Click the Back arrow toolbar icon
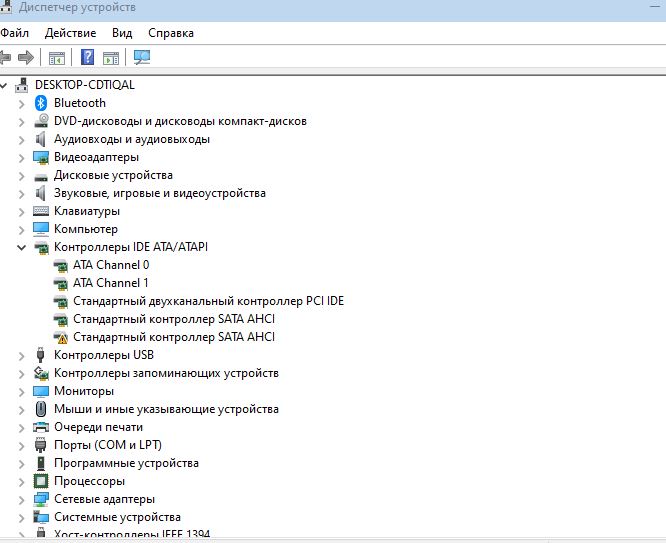The width and height of the screenshot is (666, 543). point(5,57)
